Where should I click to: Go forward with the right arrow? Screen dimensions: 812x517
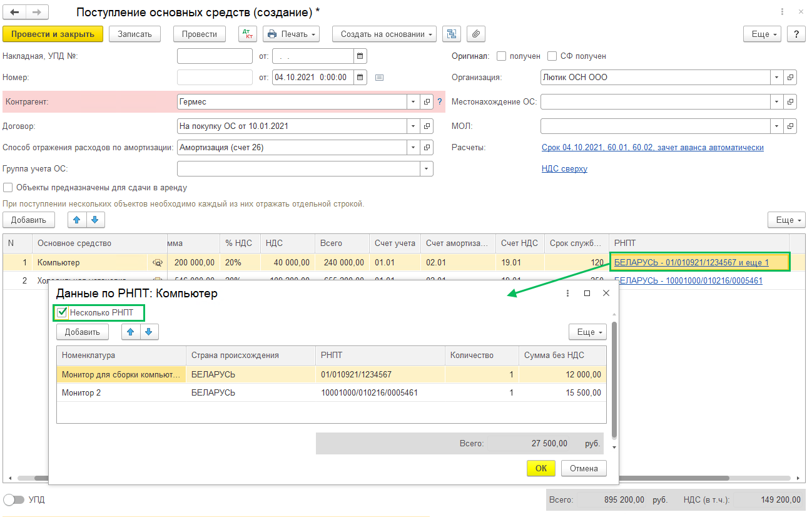pyautogui.click(x=36, y=13)
